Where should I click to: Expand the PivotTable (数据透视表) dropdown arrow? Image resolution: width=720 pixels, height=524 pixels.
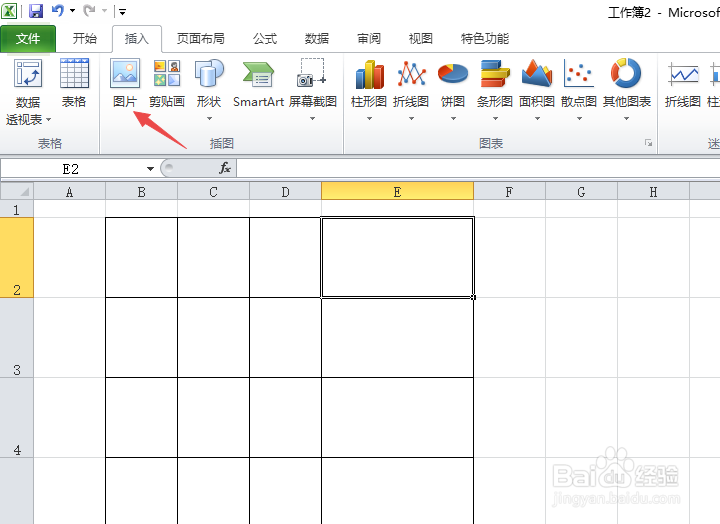[x=48, y=120]
